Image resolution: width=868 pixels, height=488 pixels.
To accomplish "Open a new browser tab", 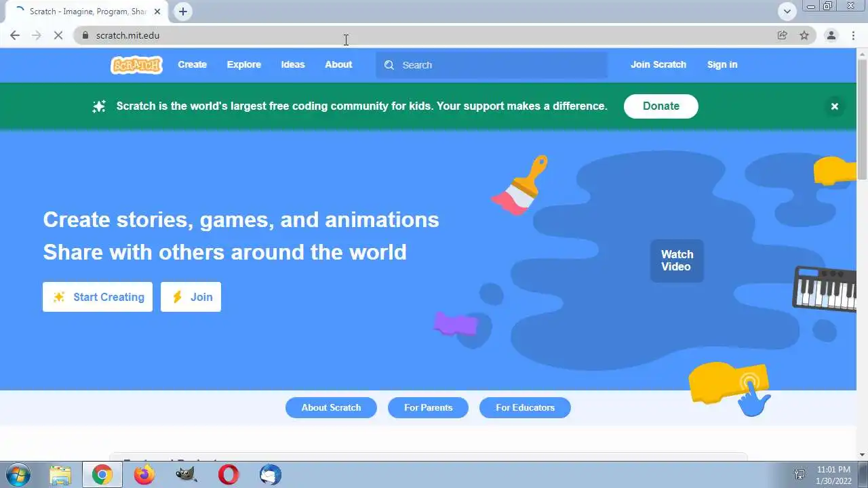I will coord(183,12).
